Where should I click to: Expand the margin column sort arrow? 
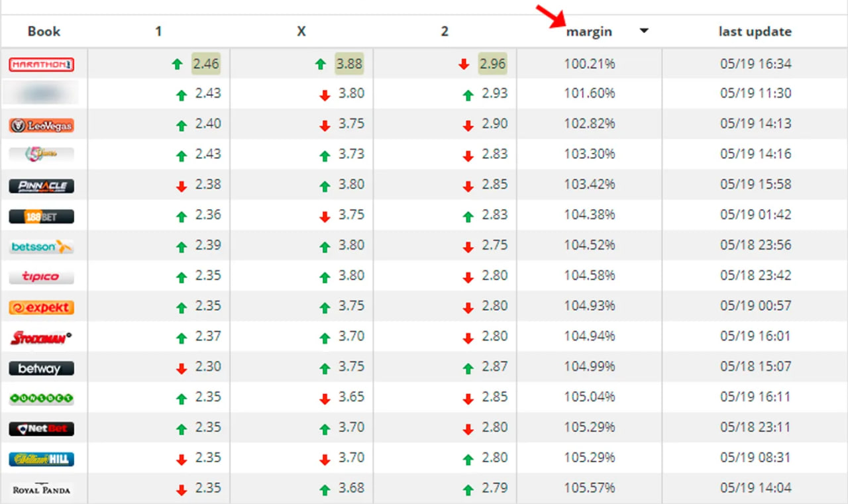click(643, 31)
